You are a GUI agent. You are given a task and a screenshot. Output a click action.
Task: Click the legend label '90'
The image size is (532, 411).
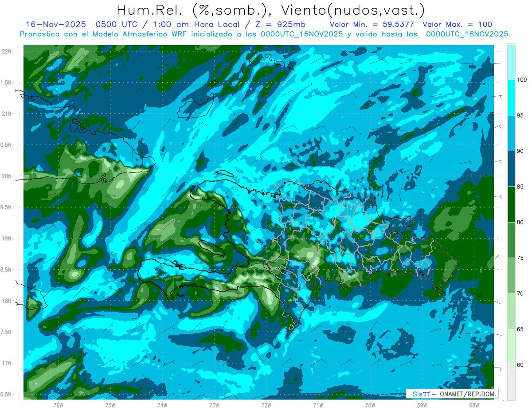[x=520, y=151]
